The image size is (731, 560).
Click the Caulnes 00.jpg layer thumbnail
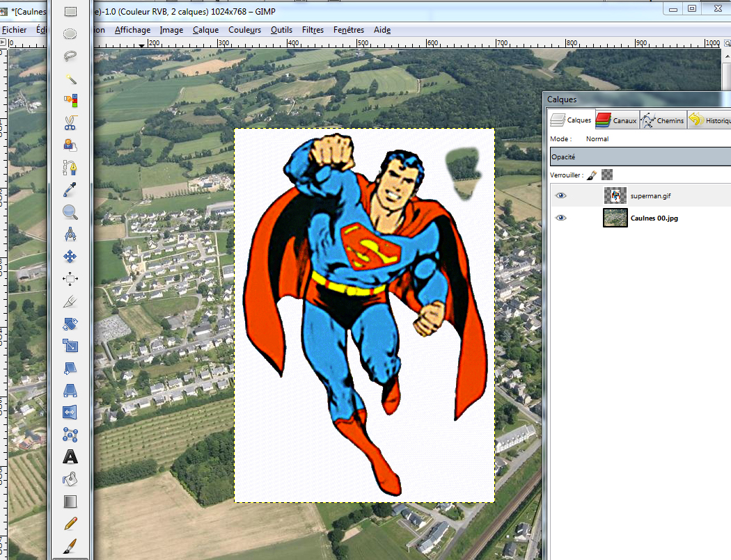[615, 218]
